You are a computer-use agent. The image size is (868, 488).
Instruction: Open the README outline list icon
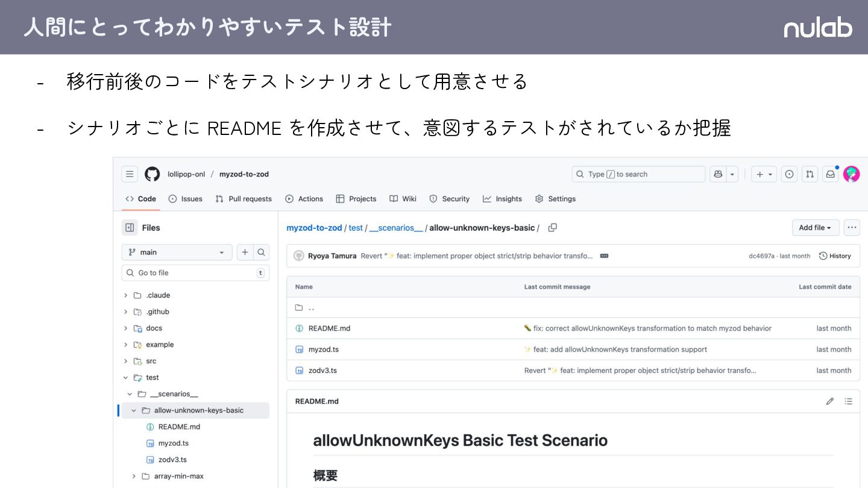[x=849, y=401]
